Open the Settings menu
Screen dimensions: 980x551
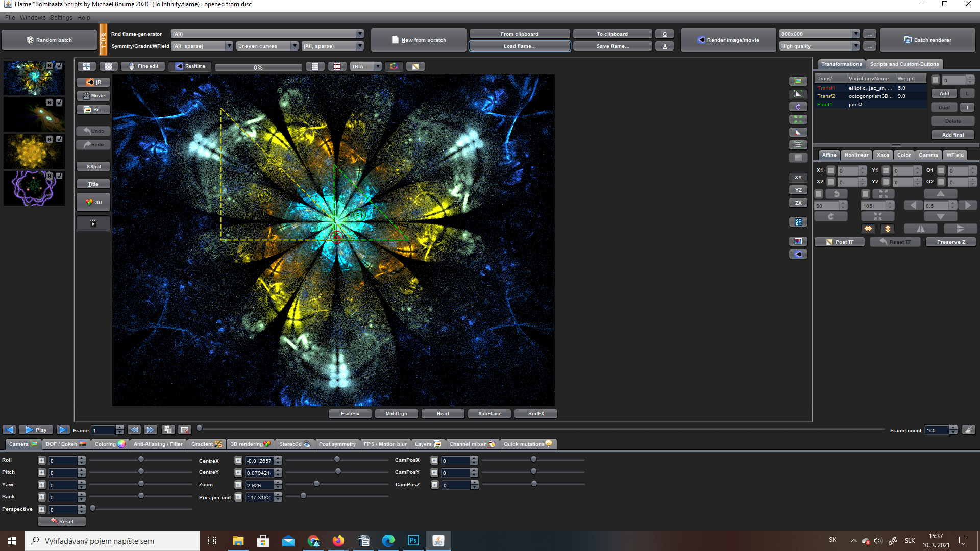(61, 18)
